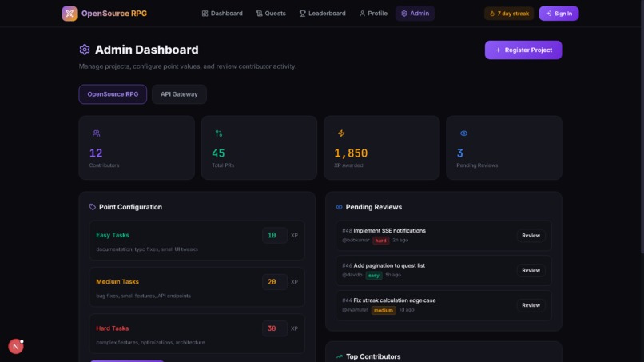Click the Contributors people icon
Image resolution: width=644 pixels, height=362 pixels.
coord(96,133)
